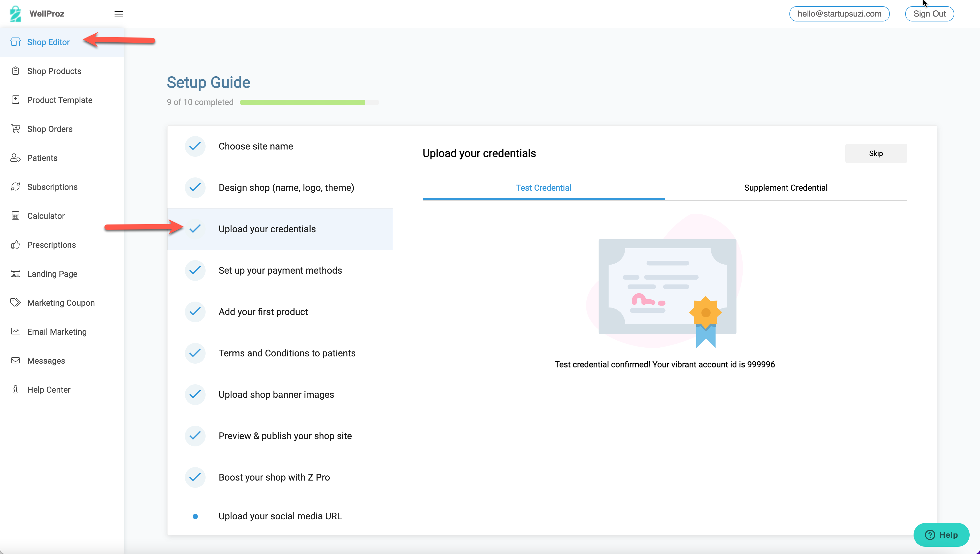Open the Messages section
The height and width of the screenshot is (554, 980).
tap(62, 360)
